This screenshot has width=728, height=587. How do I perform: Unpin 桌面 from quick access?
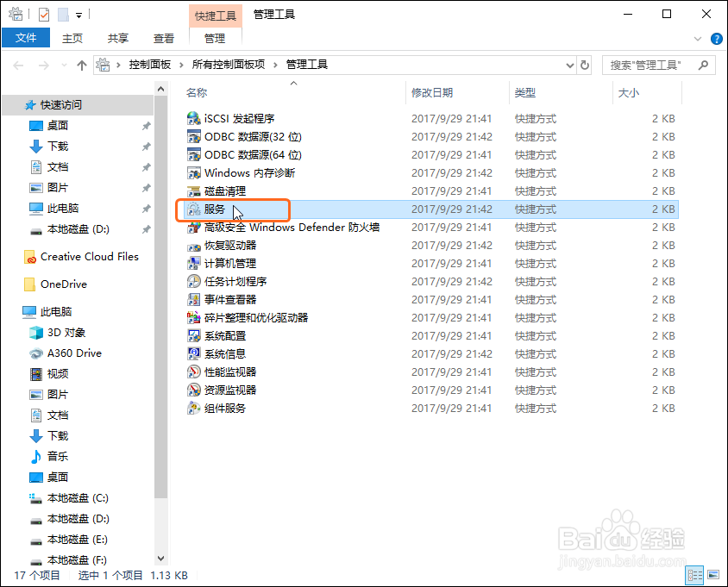click(147, 125)
